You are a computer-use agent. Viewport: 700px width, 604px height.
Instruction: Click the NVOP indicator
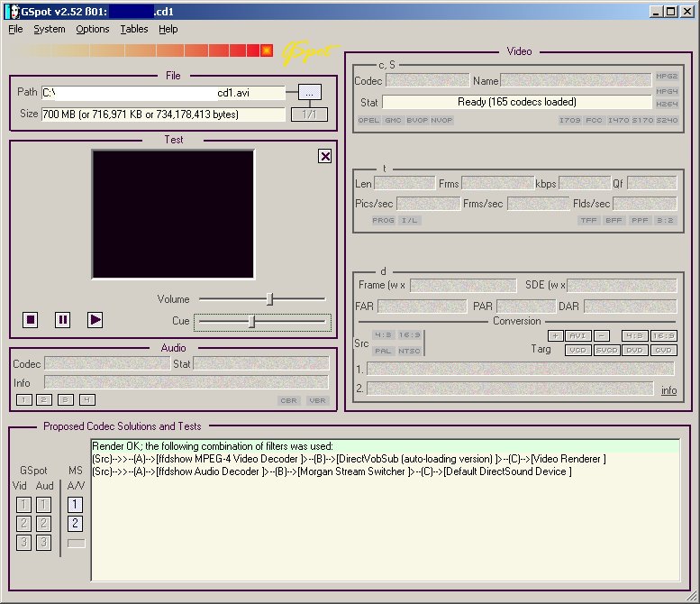(x=441, y=120)
